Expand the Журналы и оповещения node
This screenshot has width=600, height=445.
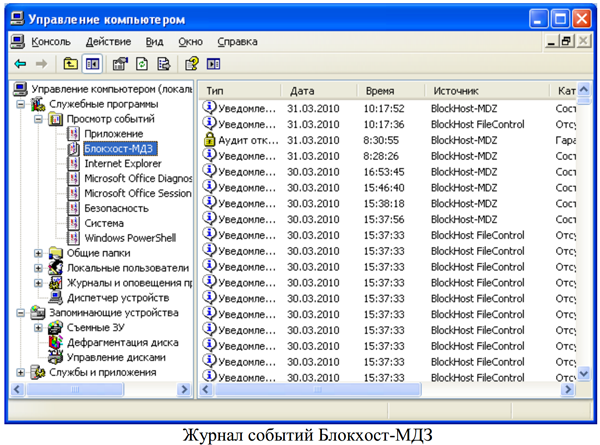38,283
